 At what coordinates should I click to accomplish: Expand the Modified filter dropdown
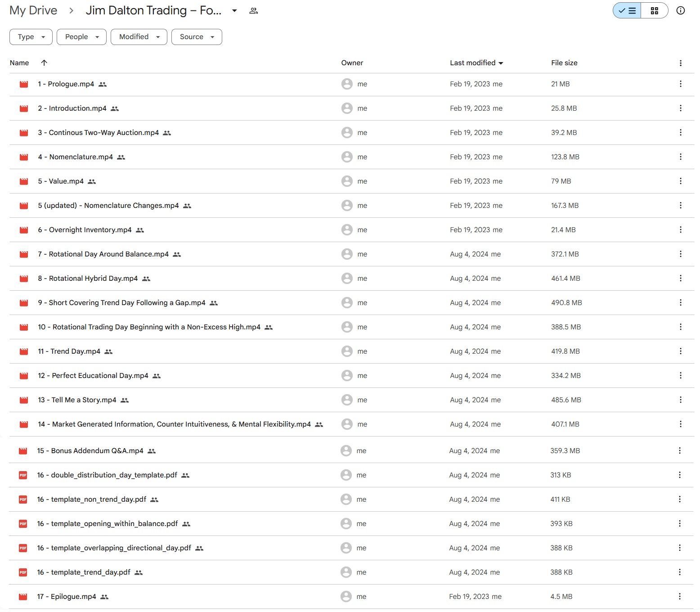[139, 37]
